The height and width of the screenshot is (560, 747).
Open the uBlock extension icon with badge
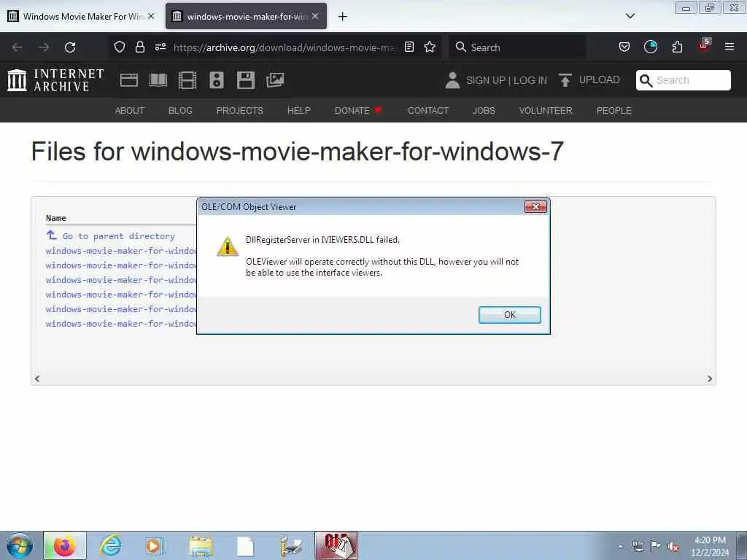point(704,46)
